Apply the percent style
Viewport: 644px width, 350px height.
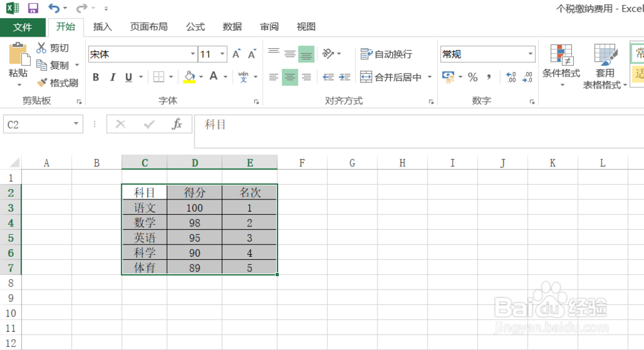tap(473, 77)
